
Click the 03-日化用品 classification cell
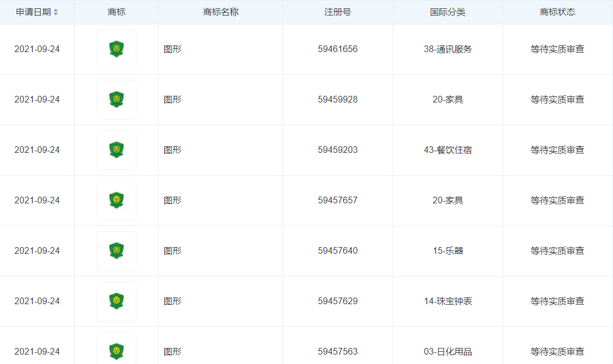coord(448,351)
